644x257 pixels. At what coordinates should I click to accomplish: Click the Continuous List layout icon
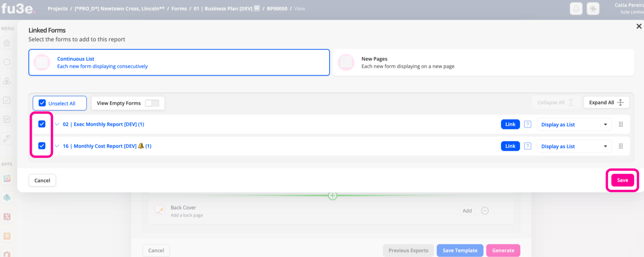(x=42, y=62)
